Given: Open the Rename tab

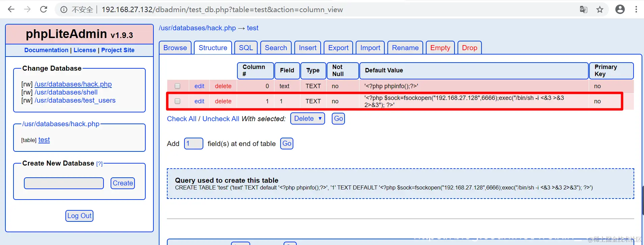Looking at the screenshot, I should 405,48.
